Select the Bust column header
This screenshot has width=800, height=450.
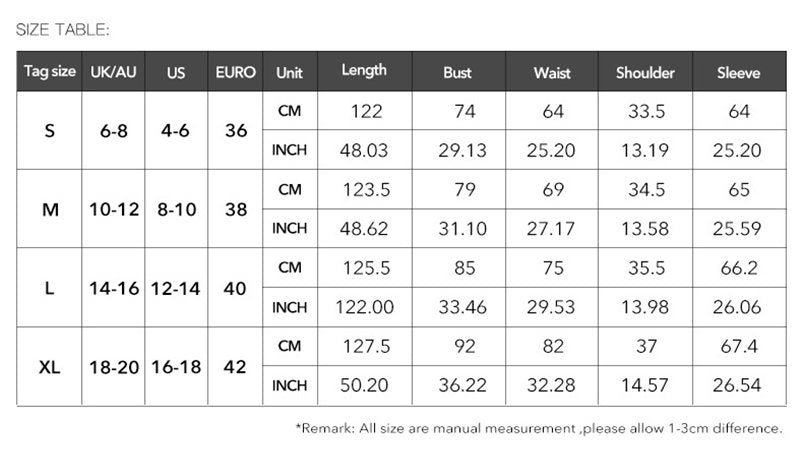(x=457, y=73)
